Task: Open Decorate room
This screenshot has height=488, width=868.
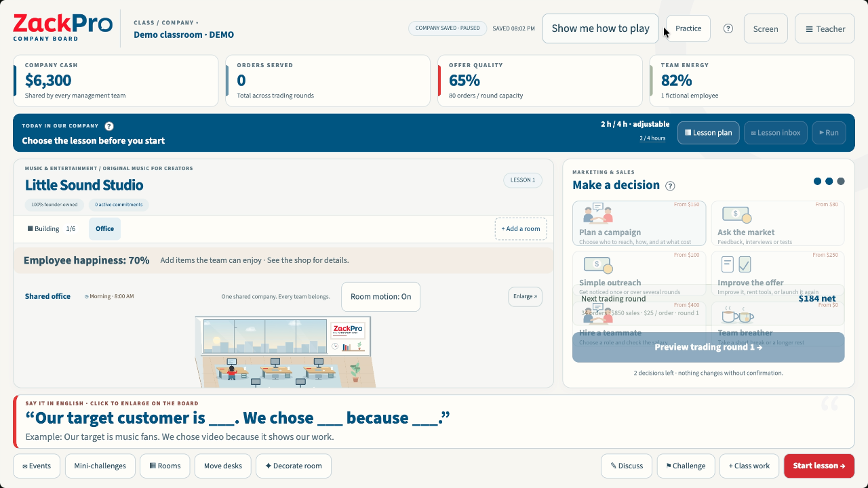Action: point(294,466)
